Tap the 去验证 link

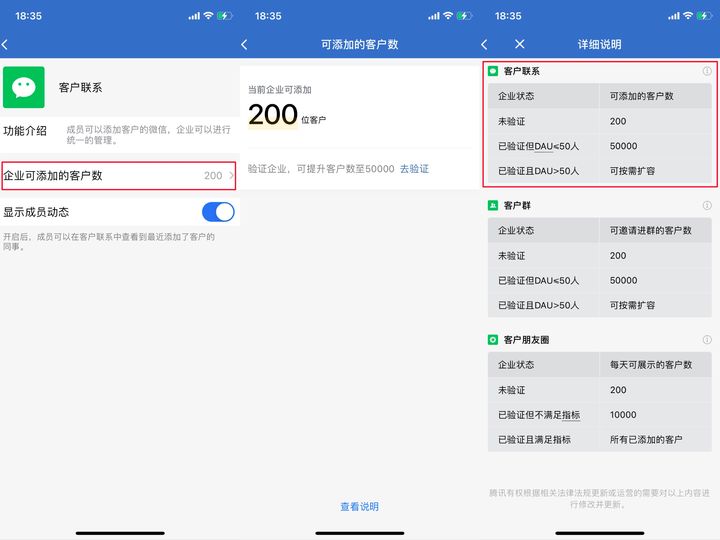(x=414, y=169)
